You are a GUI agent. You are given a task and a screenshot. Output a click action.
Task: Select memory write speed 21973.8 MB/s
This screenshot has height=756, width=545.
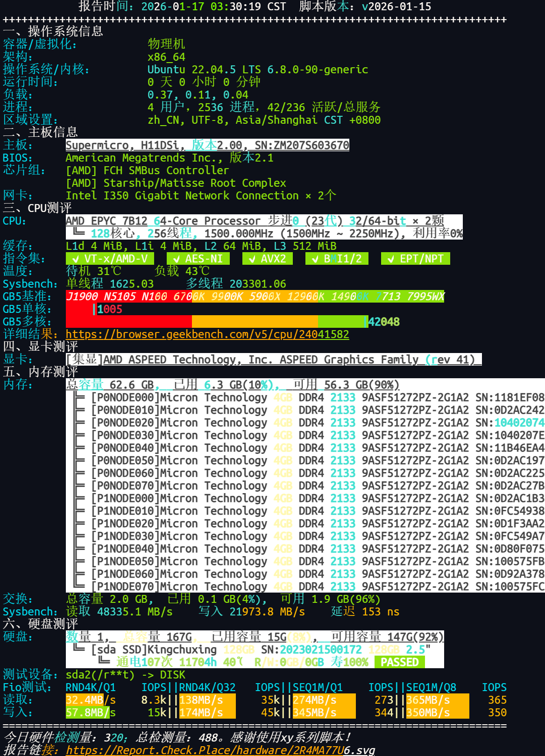pos(267,612)
